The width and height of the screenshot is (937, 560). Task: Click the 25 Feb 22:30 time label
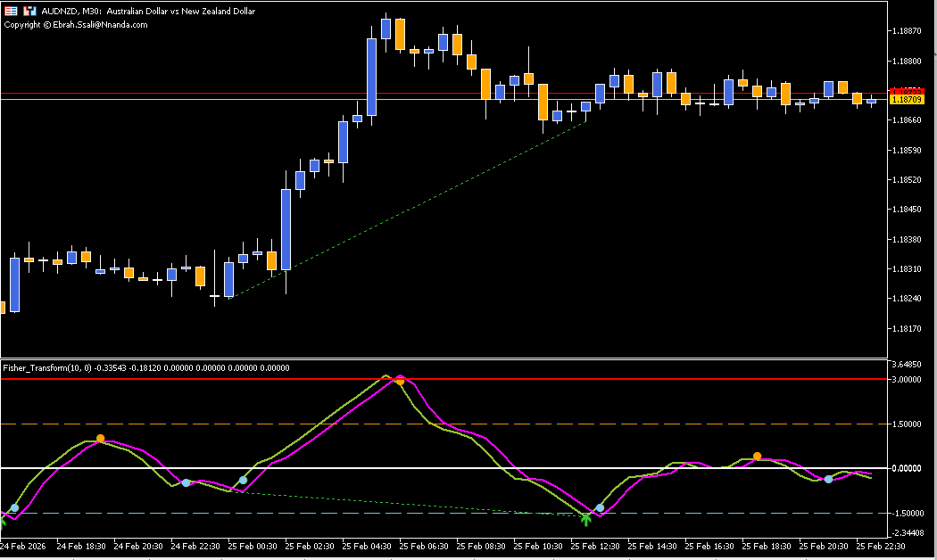point(881,547)
